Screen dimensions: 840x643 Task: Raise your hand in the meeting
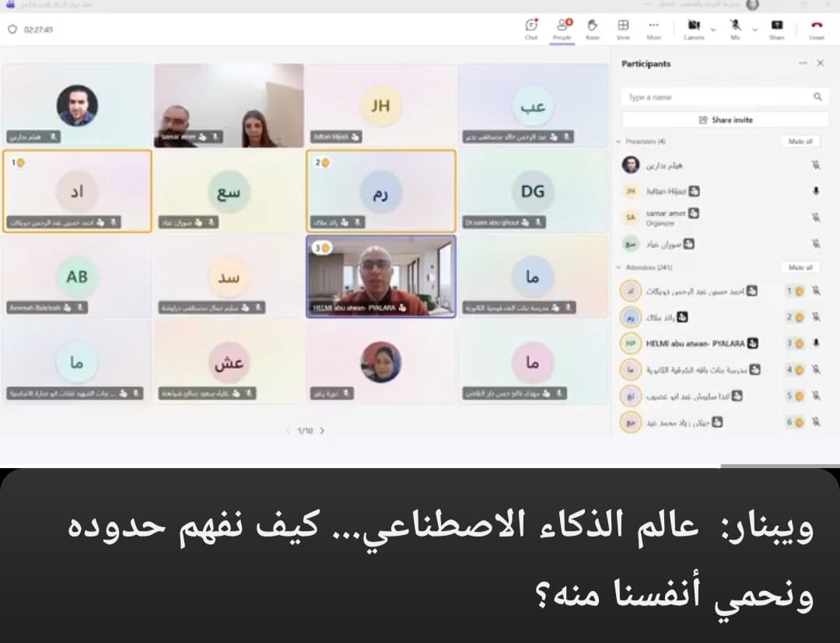[x=593, y=29]
